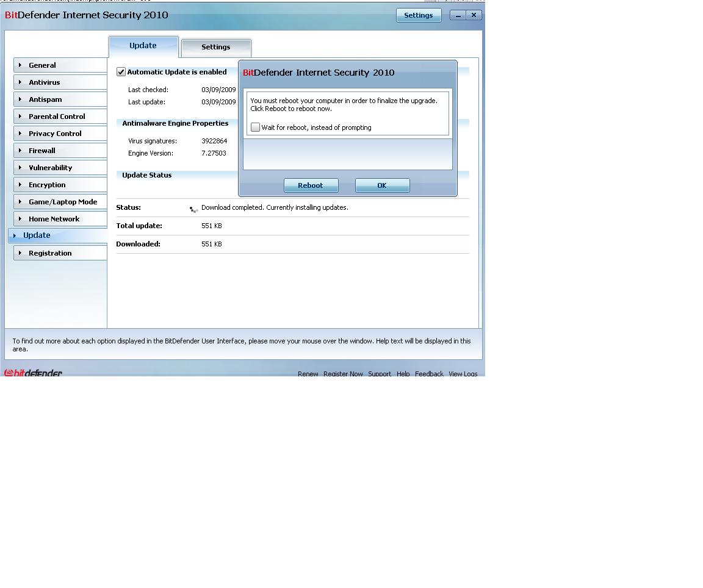Click the Renew link
The width and height of the screenshot is (703, 588).
308,373
